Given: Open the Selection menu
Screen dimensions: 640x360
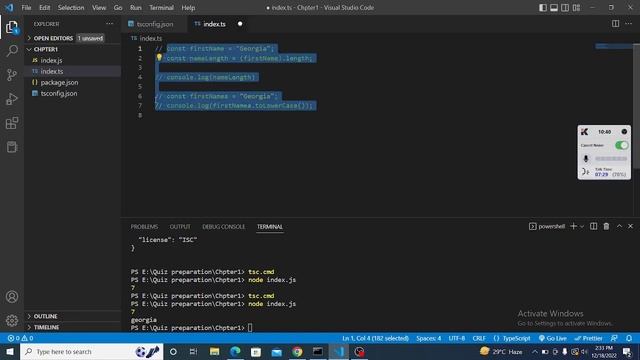Looking at the screenshot, I should 71,8.
